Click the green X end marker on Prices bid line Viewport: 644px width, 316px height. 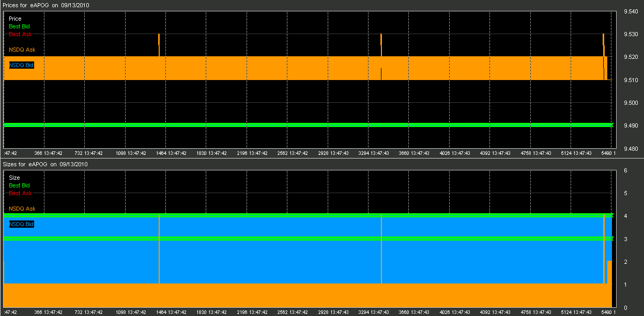pos(611,125)
